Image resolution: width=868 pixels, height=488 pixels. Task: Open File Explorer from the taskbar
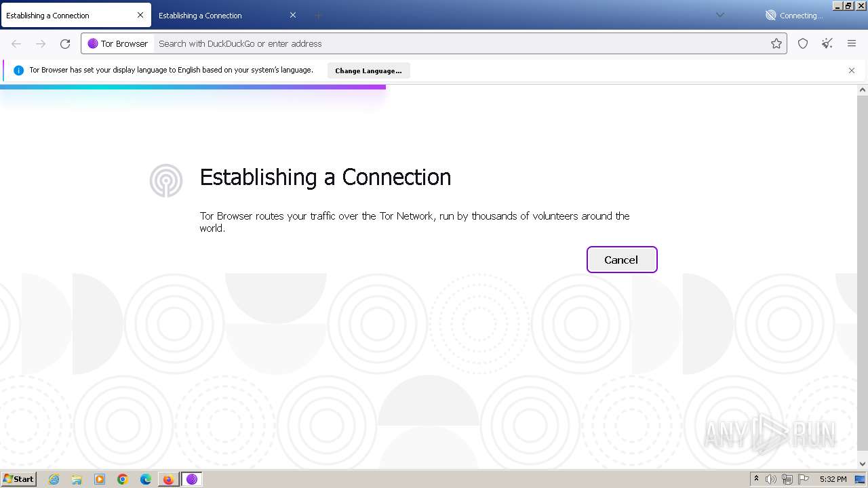[77, 479]
